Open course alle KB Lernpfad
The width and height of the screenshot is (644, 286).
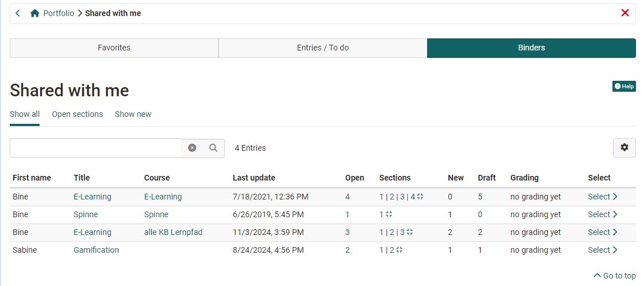(173, 232)
